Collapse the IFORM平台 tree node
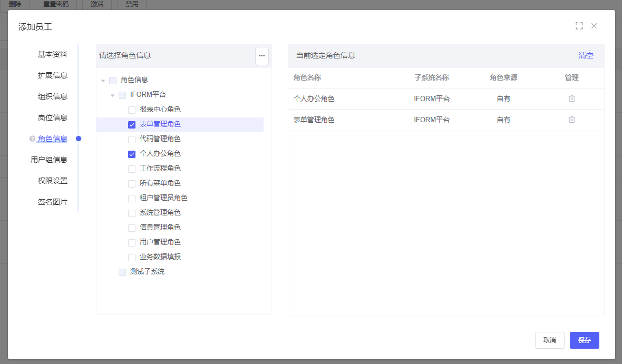 (113, 95)
